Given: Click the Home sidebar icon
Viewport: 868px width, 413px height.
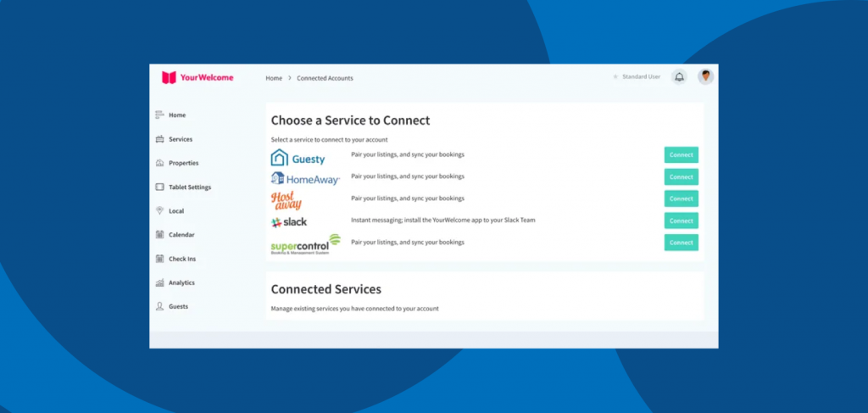Looking at the screenshot, I should (159, 114).
